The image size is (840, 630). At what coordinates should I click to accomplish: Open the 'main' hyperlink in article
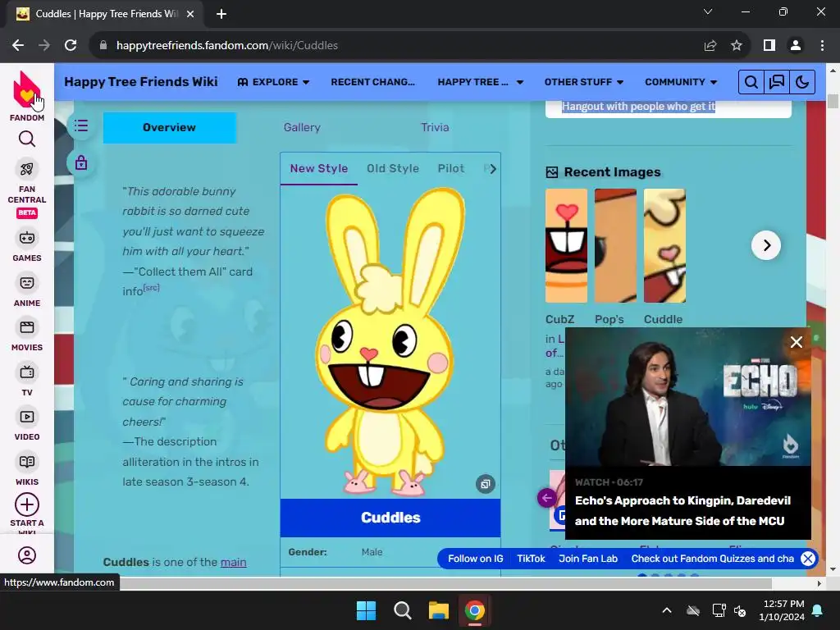click(x=234, y=562)
